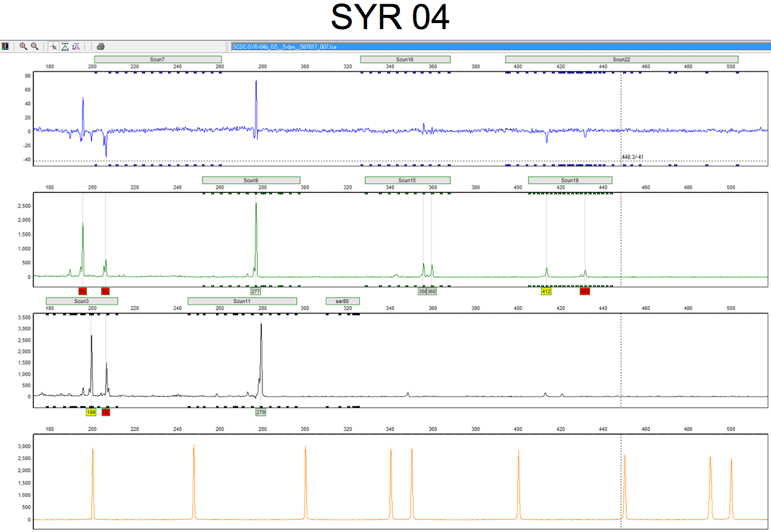Click the zoom out magnifier
Screen dimensions: 771x532
click(34, 46)
